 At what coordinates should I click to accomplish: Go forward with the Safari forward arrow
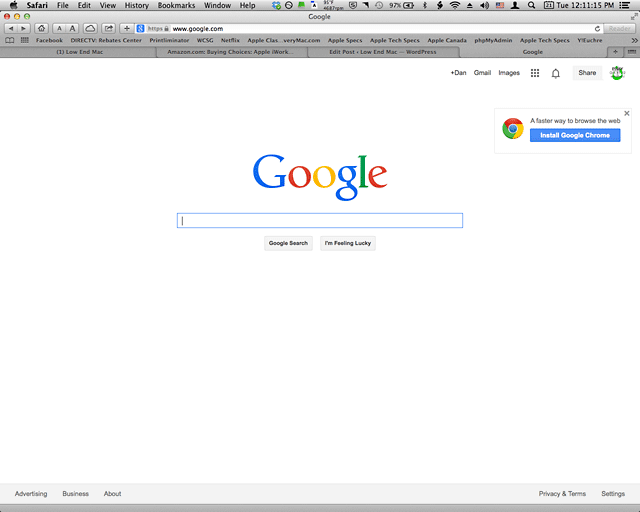coord(24,29)
